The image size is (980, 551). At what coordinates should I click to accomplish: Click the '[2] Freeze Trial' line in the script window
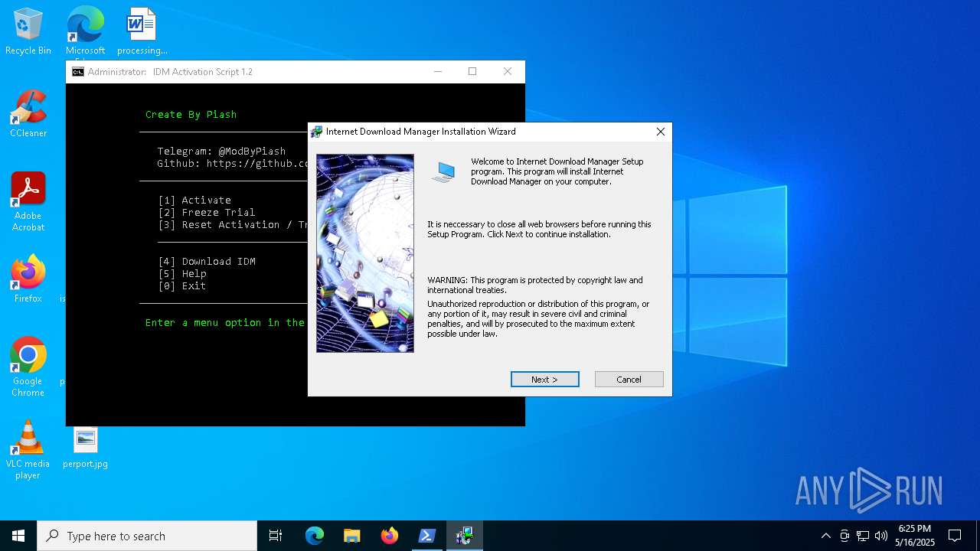[207, 212]
